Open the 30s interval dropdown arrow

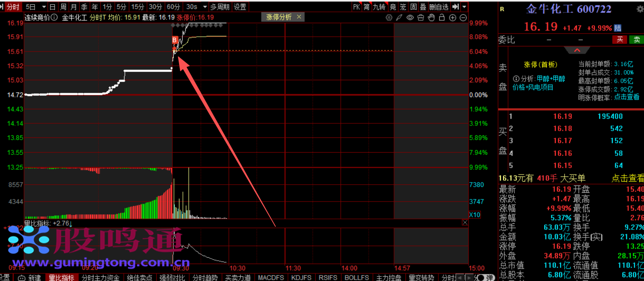(205, 7)
